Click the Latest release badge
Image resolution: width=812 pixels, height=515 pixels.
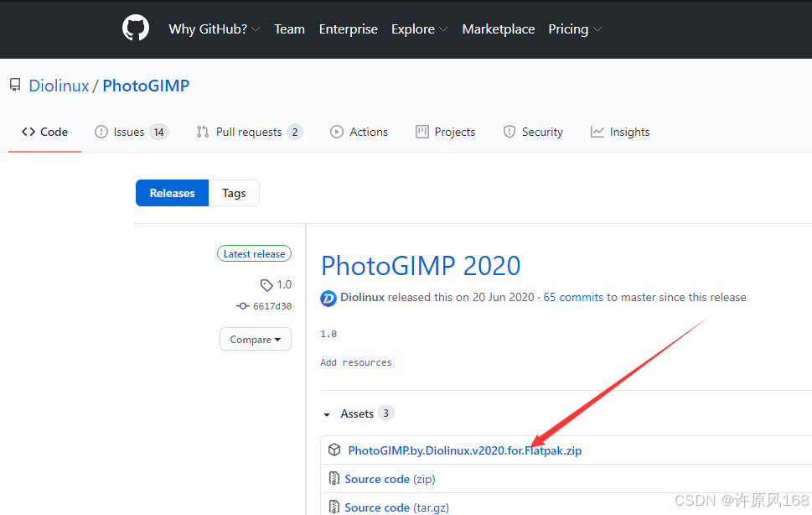254,254
